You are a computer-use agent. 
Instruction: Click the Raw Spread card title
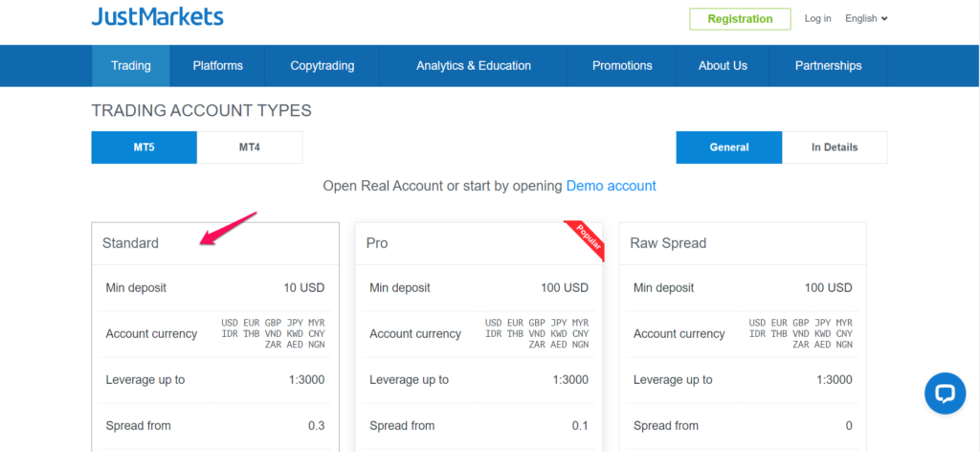668,243
